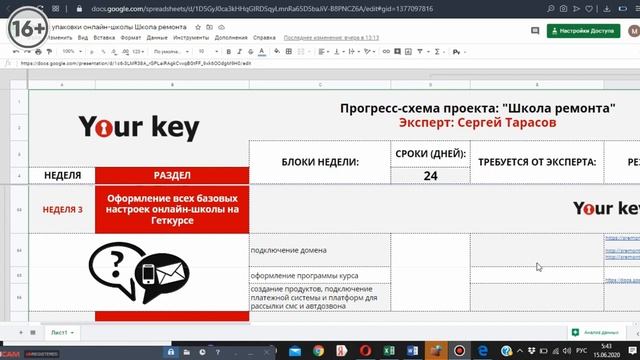Viewport: 640px width, 360px height.
Task: Open the Инструменты menu
Action: (x=191, y=38)
